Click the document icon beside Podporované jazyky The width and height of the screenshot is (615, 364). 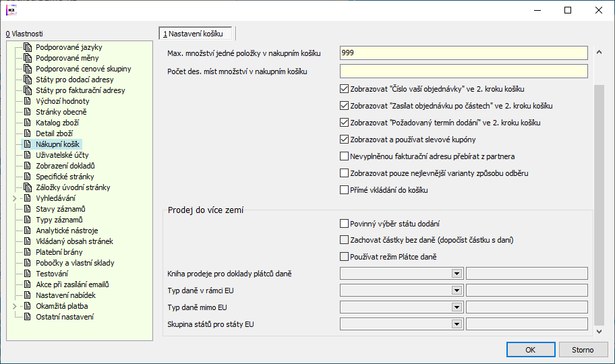(28, 47)
